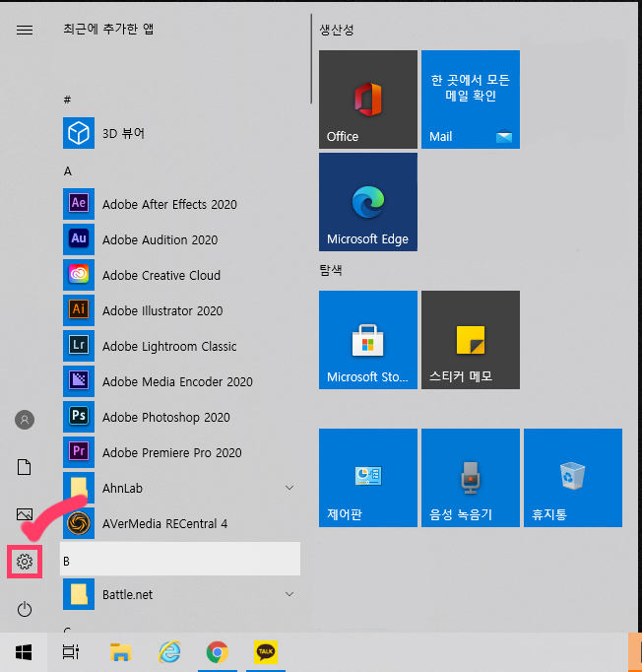The image size is (642, 672).
Task: Click the Windows Start button
Action: 24,652
